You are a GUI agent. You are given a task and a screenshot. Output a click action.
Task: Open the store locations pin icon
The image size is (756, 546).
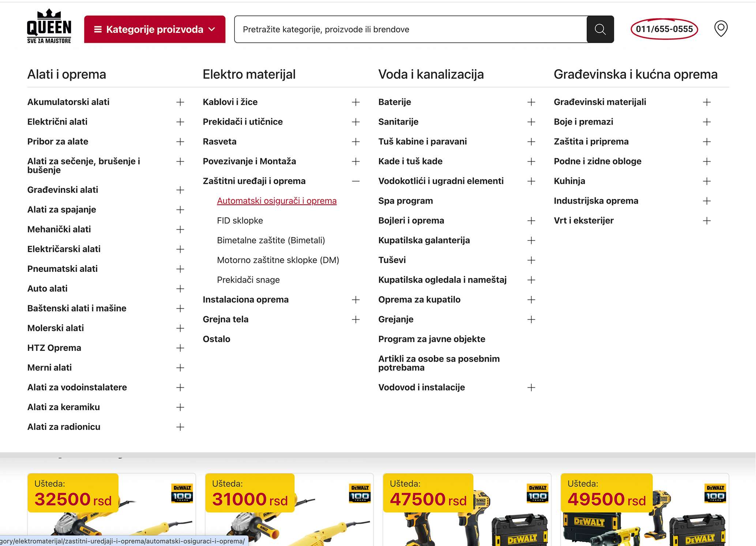721,29
